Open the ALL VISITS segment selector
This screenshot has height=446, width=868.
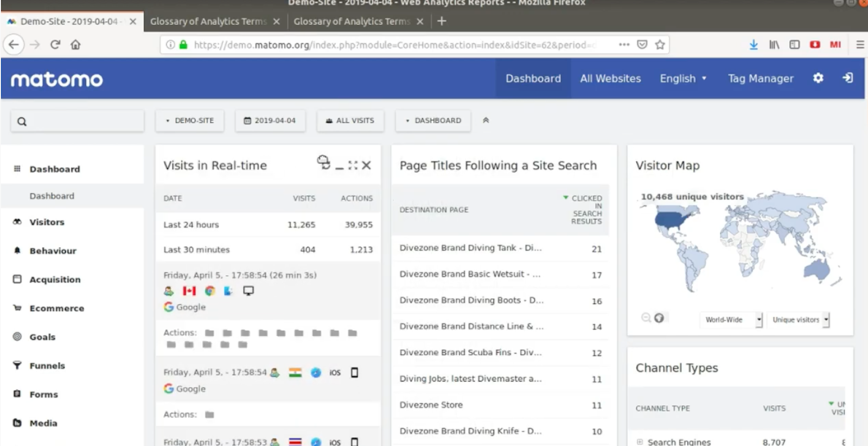350,120
